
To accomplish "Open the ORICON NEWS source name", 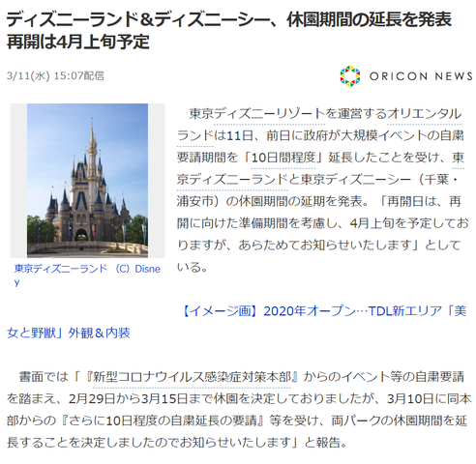I will point(421,76).
